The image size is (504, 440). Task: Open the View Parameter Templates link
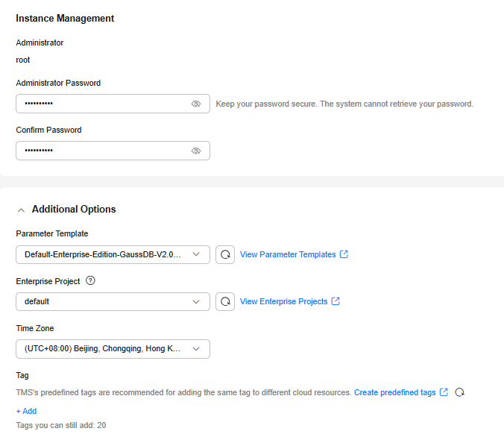(x=288, y=254)
